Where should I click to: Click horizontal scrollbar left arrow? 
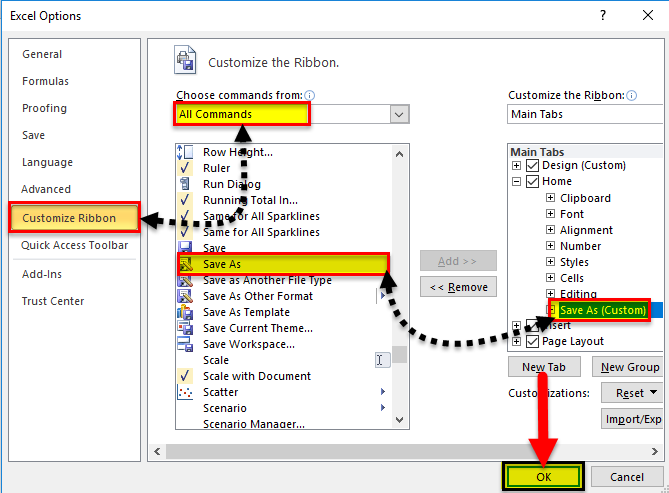click(157, 451)
